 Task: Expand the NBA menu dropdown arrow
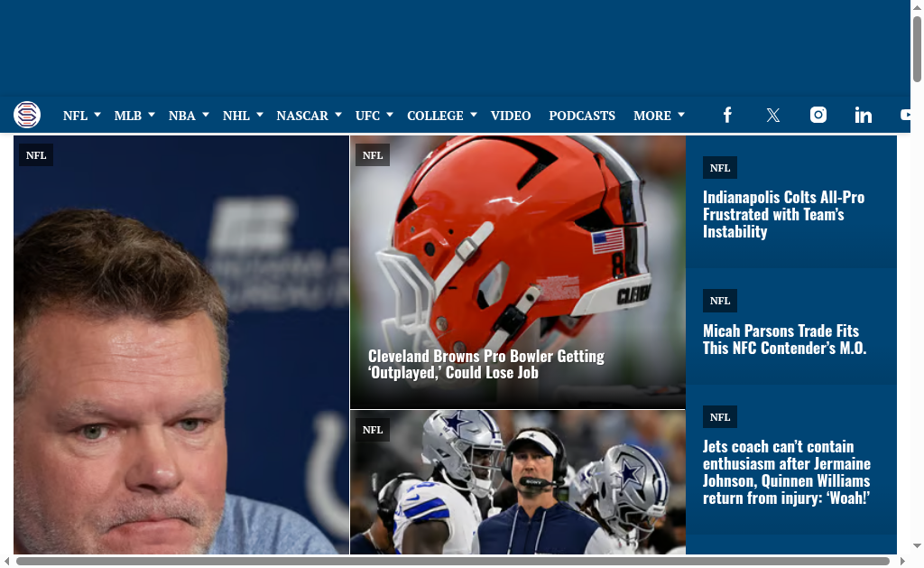coord(206,115)
